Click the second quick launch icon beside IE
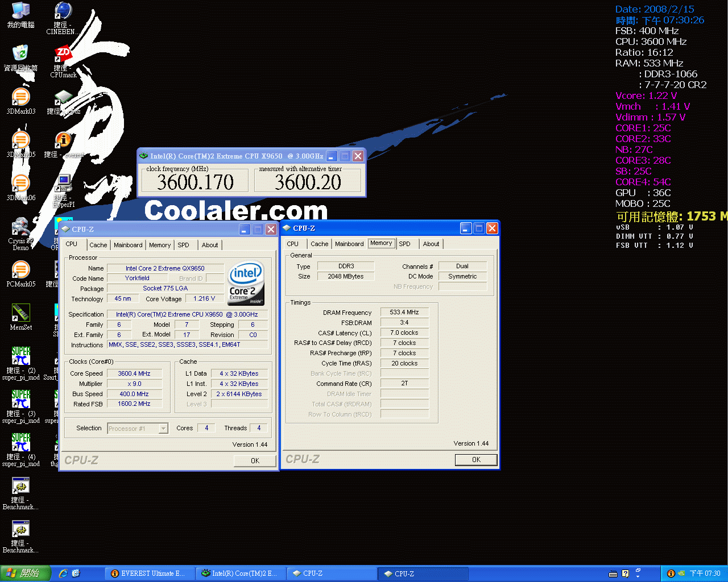Viewport: 728px width, 582px height. (76, 573)
